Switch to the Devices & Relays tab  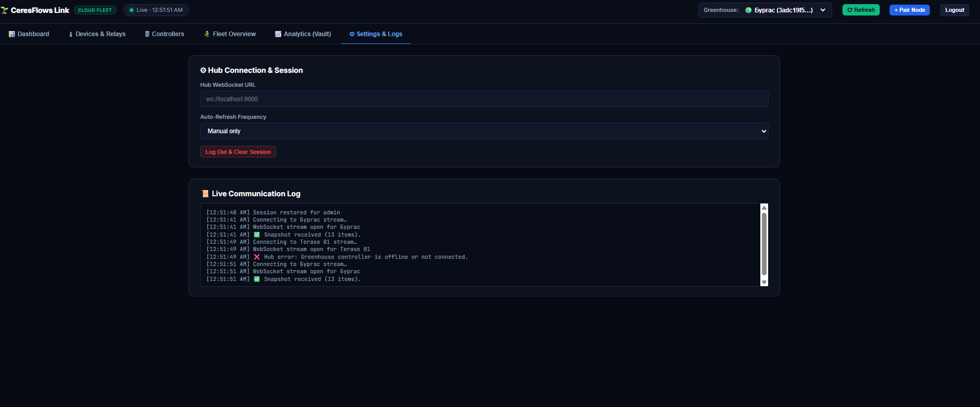pos(97,34)
